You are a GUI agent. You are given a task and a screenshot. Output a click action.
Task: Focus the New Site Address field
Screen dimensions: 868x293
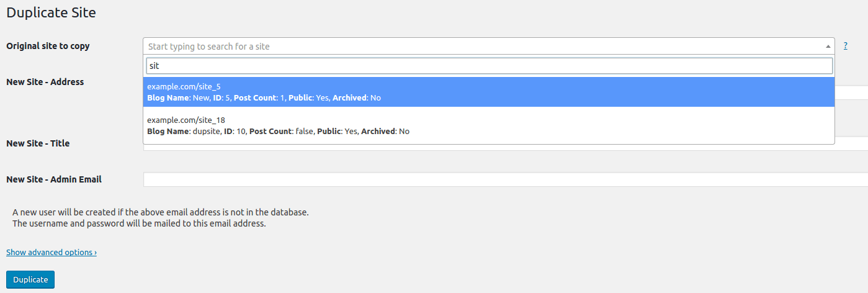[851, 92]
